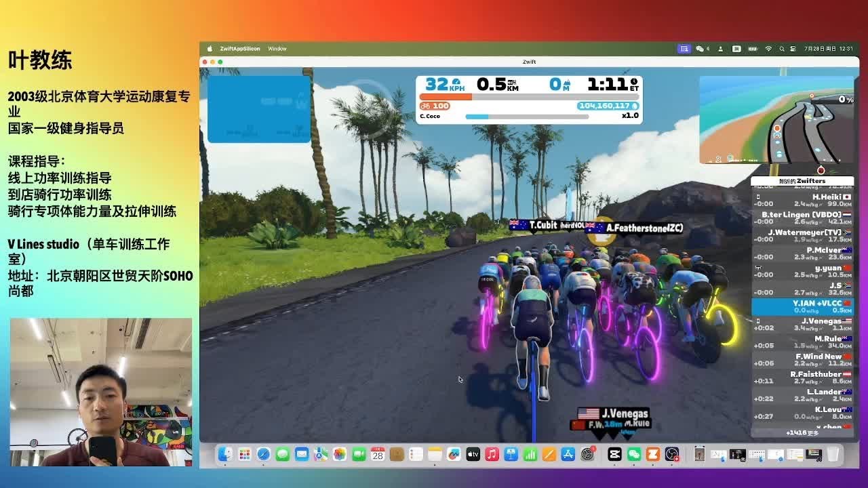Click the screen recording menu bar icon
Screen dimensions: 868x488
pyautogui.click(x=684, y=49)
